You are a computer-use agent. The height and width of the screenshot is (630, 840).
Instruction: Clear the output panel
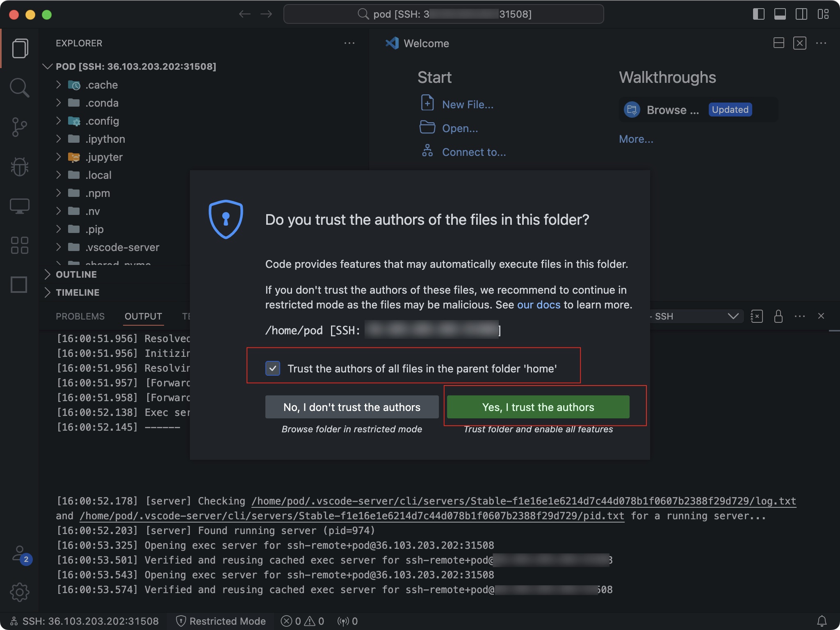[757, 316]
